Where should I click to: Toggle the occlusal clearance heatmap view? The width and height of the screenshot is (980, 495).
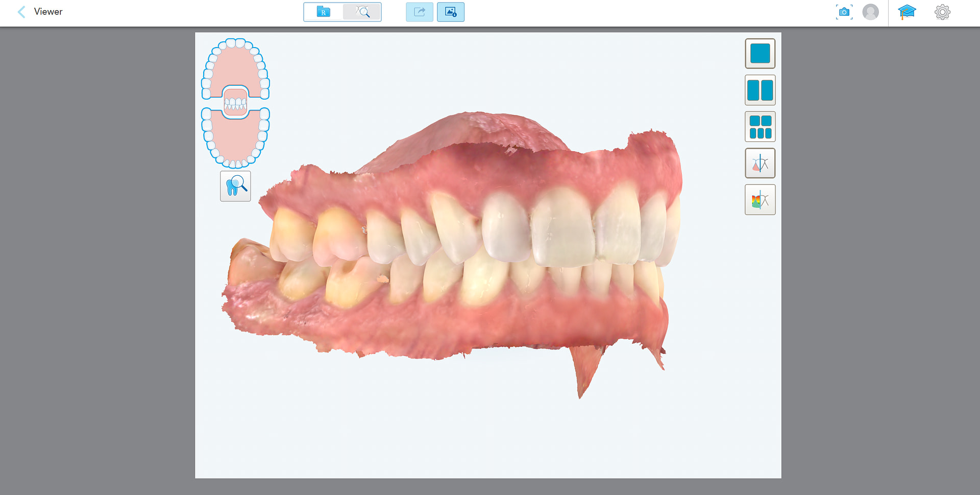[x=760, y=200]
